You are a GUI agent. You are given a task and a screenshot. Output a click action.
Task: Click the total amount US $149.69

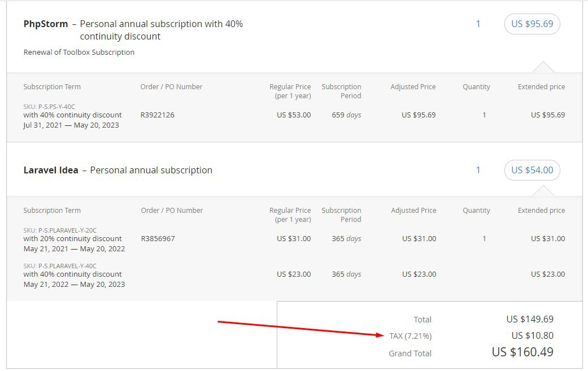tap(530, 319)
